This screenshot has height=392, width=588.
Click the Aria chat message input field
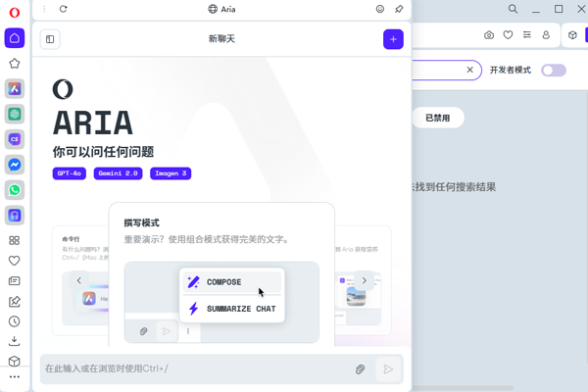coord(196,369)
